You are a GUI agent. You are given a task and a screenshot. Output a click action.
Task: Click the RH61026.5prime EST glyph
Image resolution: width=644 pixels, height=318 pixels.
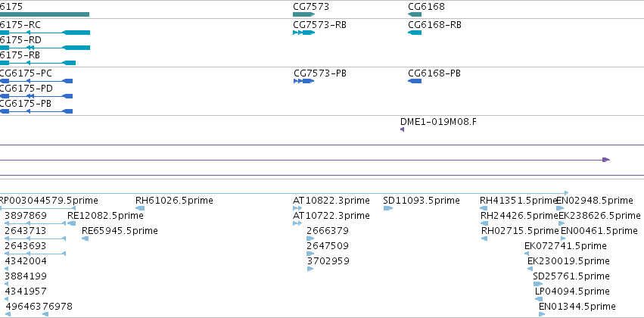(x=140, y=208)
